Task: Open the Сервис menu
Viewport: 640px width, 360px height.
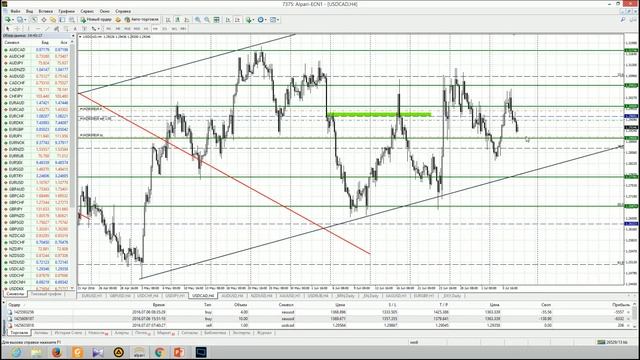Action: pyautogui.click(x=87, y=11)
